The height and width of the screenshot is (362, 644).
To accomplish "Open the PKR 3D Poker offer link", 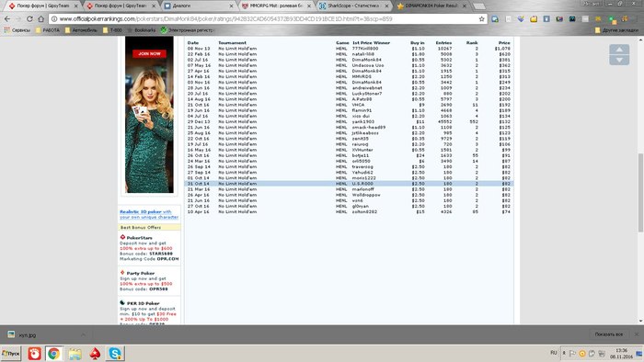I will coord(143,303).
